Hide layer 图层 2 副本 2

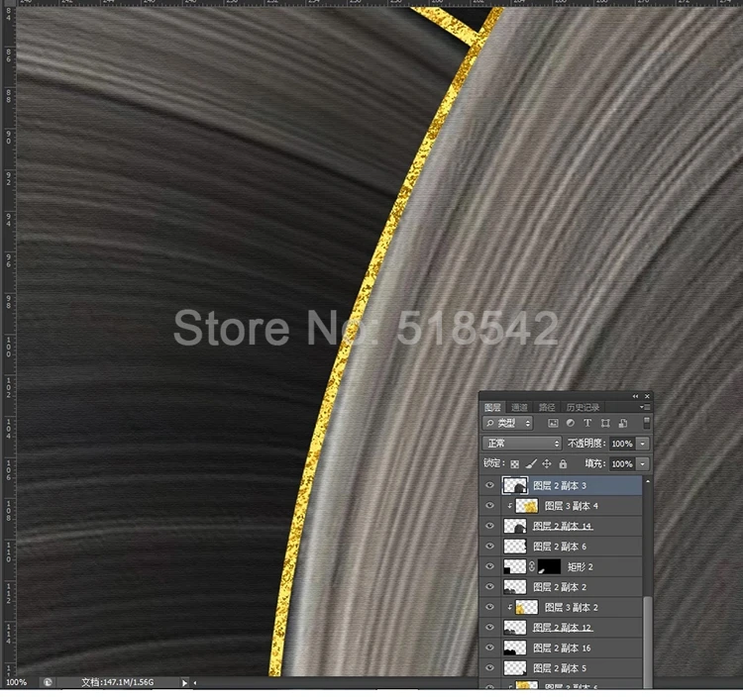coord(490,587)
